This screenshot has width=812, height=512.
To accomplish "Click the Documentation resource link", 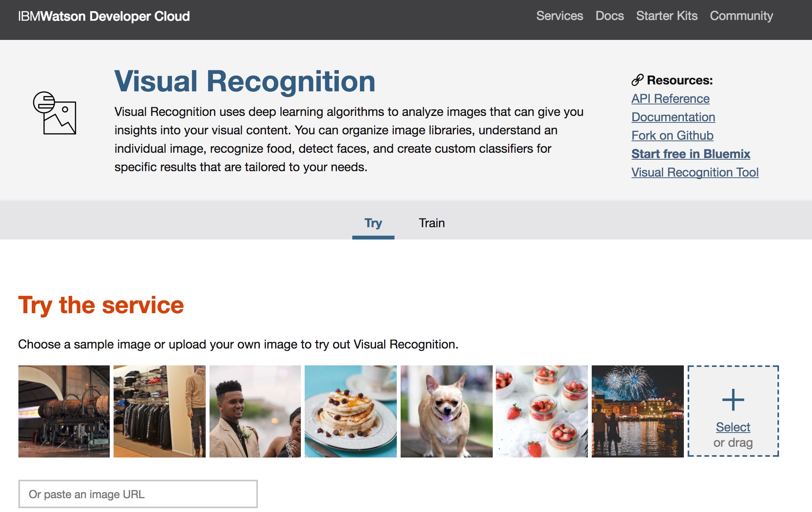I will click(x=673, y=117).
